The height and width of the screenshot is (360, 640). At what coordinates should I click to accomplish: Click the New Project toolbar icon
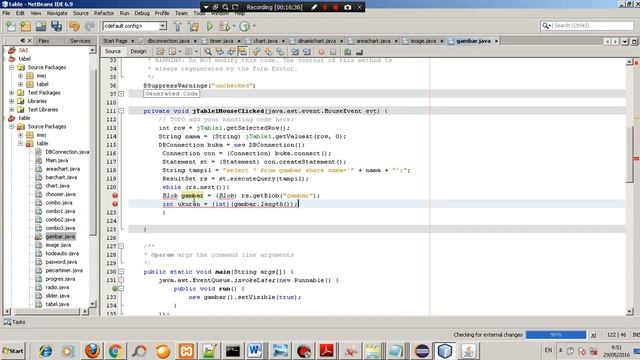point(26,27)
